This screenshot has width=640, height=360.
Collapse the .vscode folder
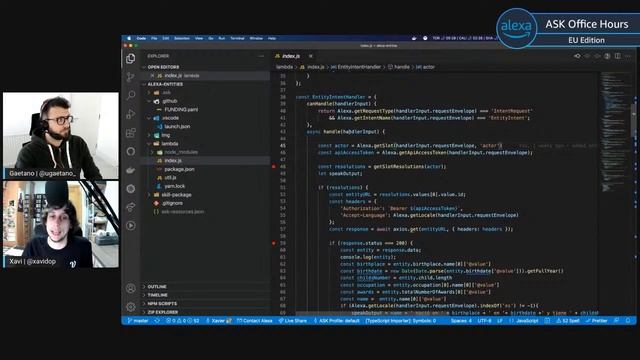pos(170,118)
